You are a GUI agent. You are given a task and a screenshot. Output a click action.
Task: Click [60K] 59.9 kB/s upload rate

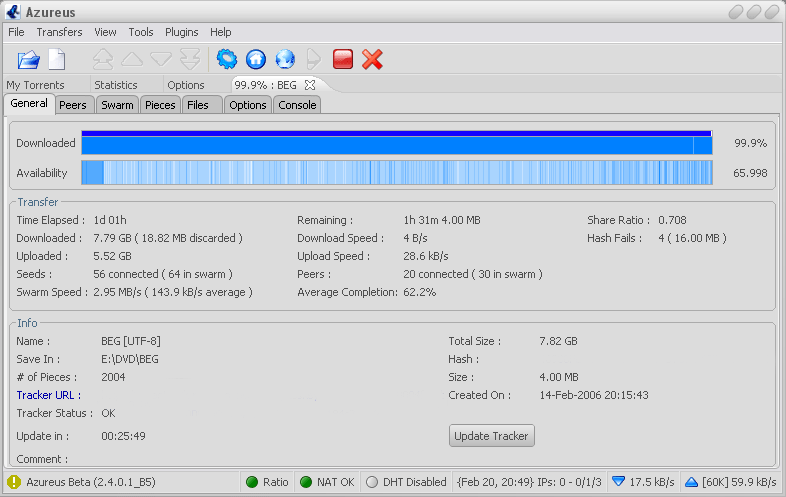[x=739, y=482]
